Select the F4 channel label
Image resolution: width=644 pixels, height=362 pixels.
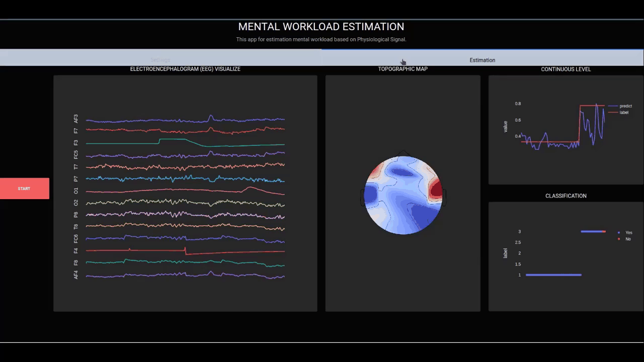click(x=76, y=250)
